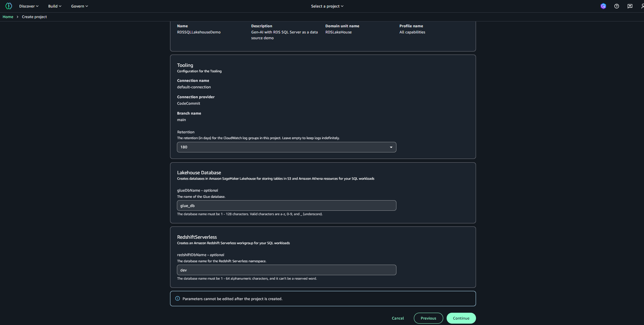Click the Cancel button
The height and width of the screenshot is (325, 644).
tap(398, 318)
